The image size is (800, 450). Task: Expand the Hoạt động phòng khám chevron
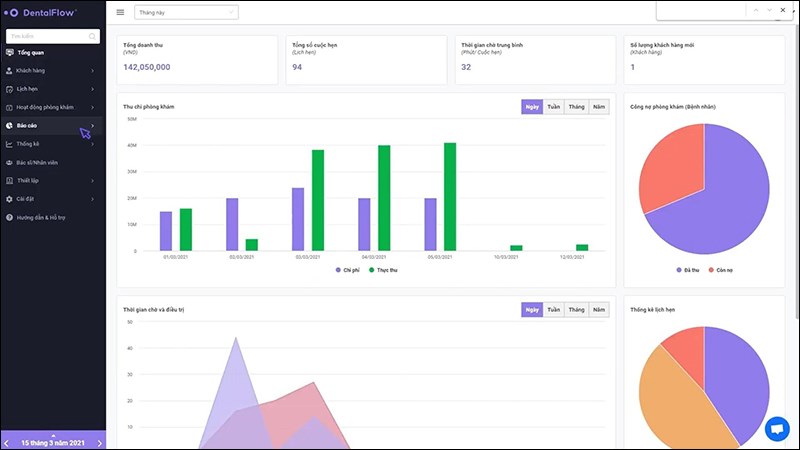point(92,107)
